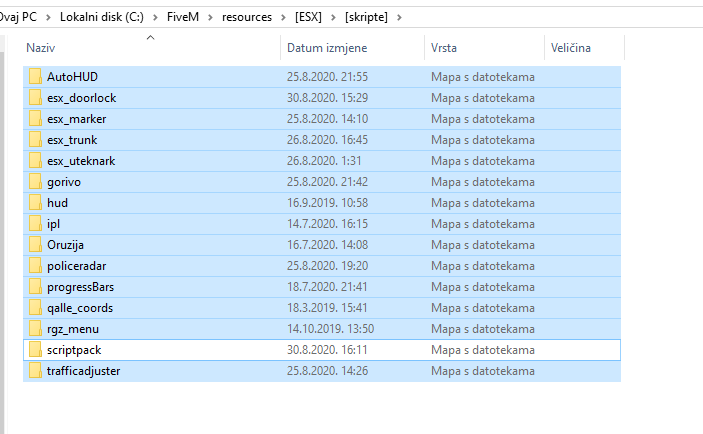Click the ipl folder name
Image resolution: width=703 pixels, height=434 pixels.
pos(53,224)
